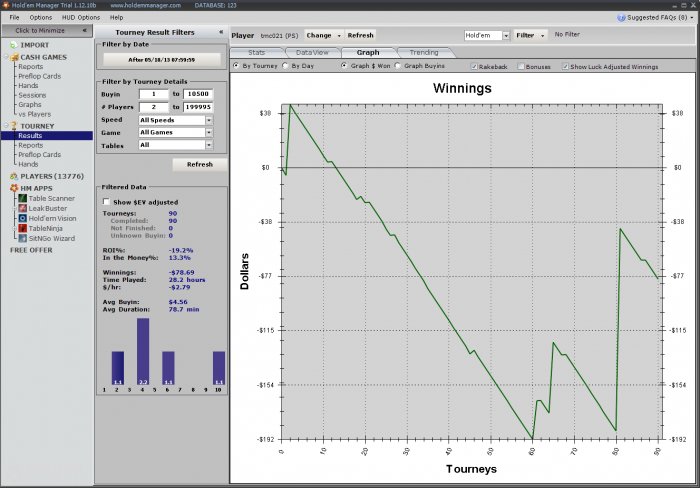Viewport: 700px width, 488px height.
Task: Select the By Day radio button
Action: coord(285,66)
